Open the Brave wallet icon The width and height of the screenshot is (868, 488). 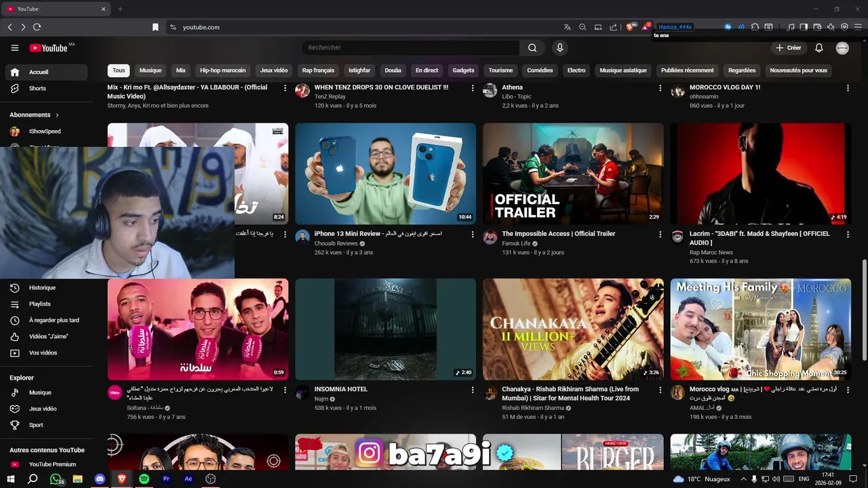click(x=817, y=27)
